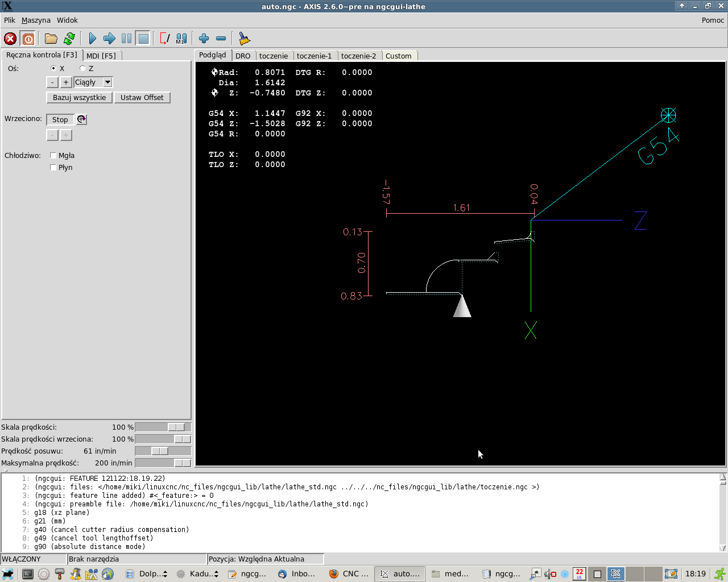Click spindle Stop button
This screenshot has height=582, width=728.
coord(60,119)
